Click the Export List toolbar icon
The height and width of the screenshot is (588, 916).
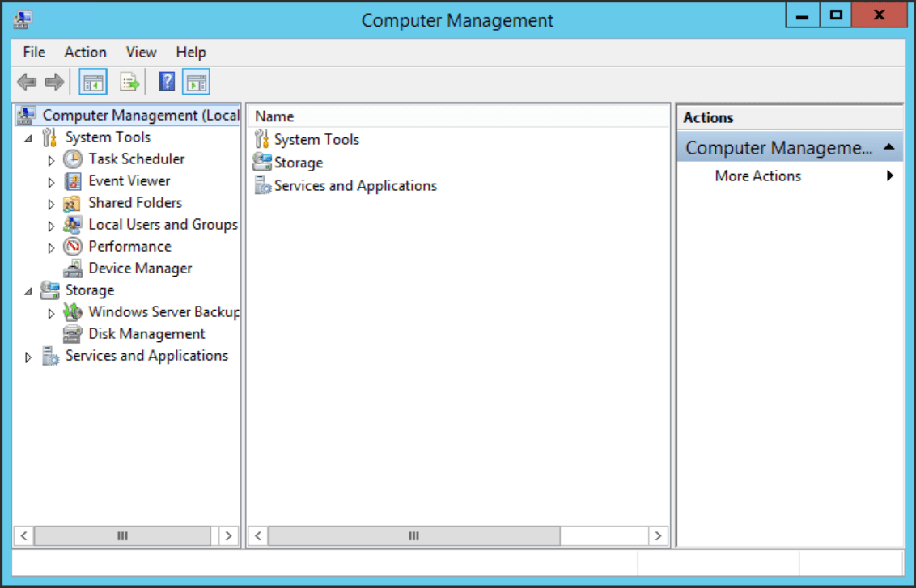click(x=129, y=81)
